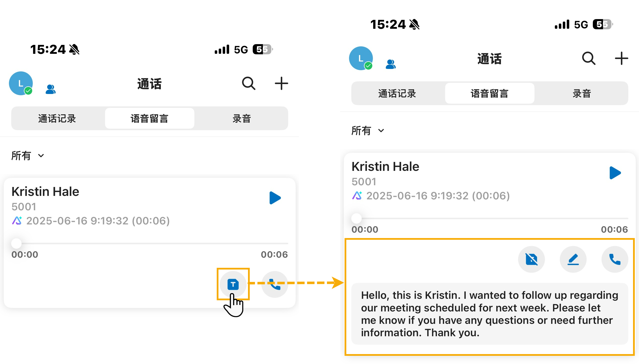Tap the plus icon in right screen header
Screen dimensions: 639x364
coord(621,58)
